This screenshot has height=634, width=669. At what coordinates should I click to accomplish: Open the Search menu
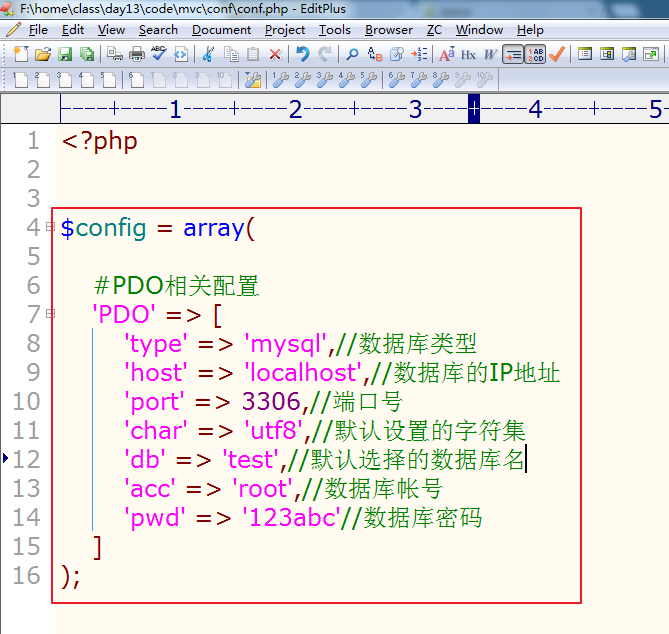coord(158,30)
